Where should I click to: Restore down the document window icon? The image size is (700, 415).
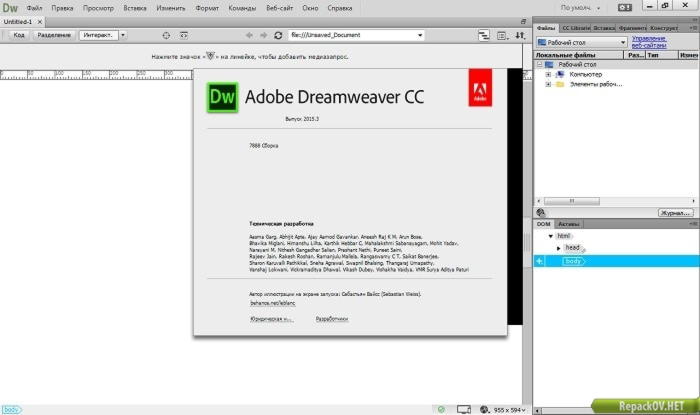[x=523, y=21]
